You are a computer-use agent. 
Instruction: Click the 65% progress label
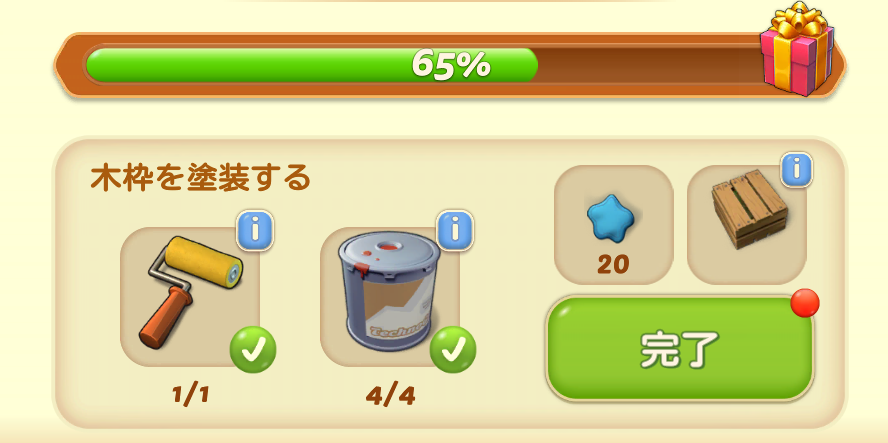(451, 64)
